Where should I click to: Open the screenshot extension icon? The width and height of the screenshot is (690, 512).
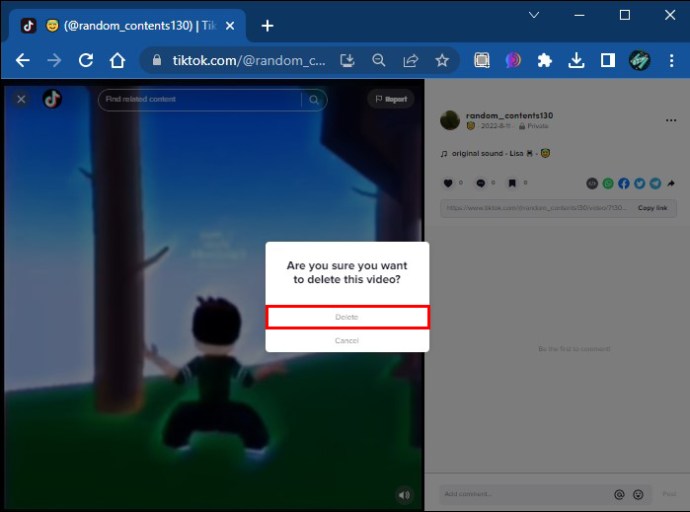482,60
